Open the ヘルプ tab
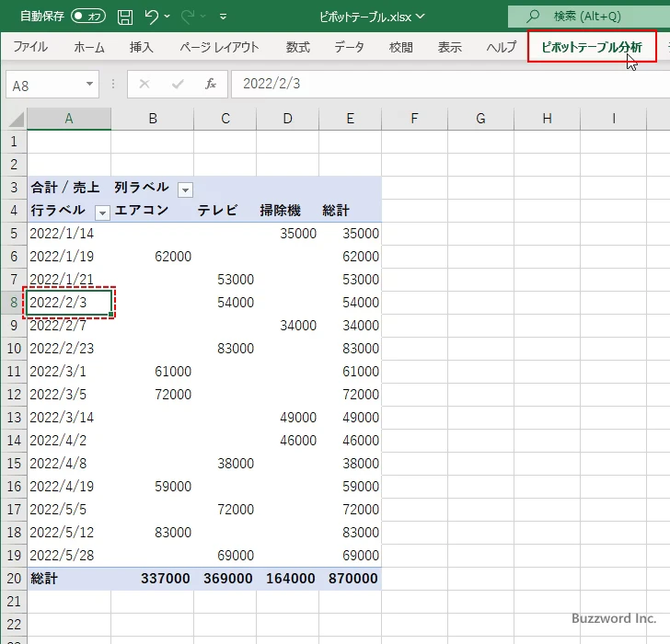Screen dimensions: 670x644 point(502,47)
